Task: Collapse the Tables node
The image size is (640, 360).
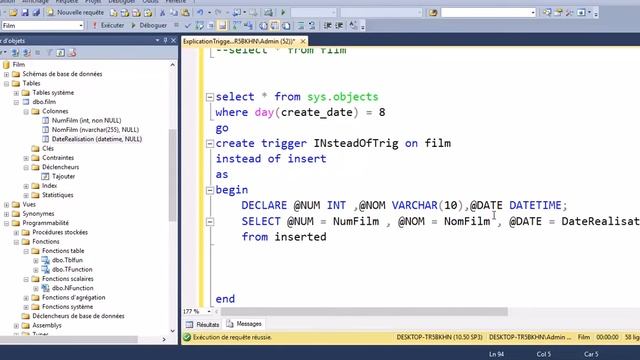Action: pyautogui.click(x=7, y=84)
